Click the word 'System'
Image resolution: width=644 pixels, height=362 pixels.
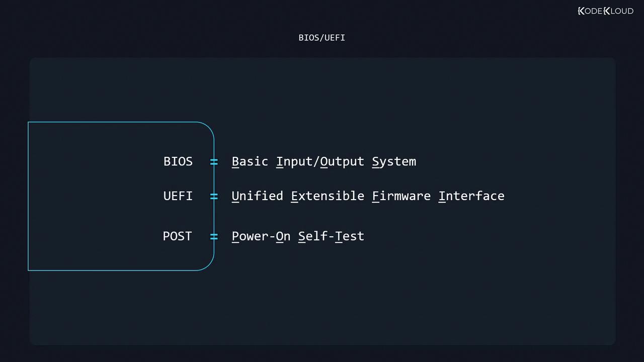394,162
